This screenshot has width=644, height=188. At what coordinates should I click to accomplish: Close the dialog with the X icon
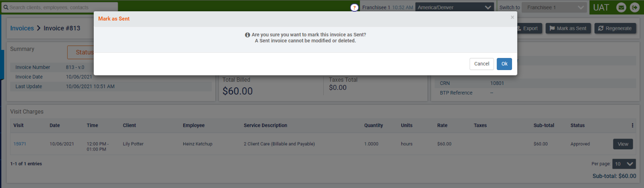(512, 17)
